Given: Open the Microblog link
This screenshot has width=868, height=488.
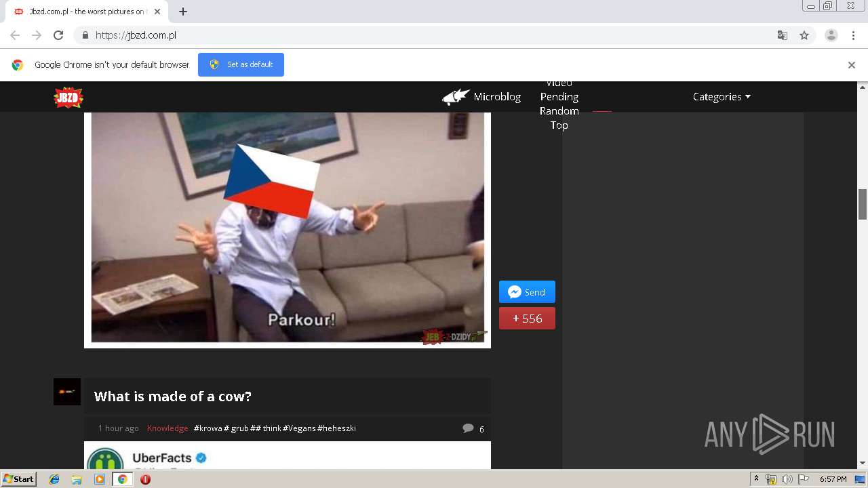Looking at the screenshot, I should [497, 97].
